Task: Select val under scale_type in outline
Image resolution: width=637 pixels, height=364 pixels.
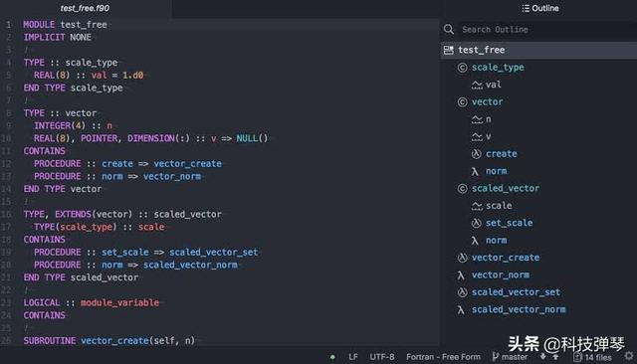Action: click(494, 85)
